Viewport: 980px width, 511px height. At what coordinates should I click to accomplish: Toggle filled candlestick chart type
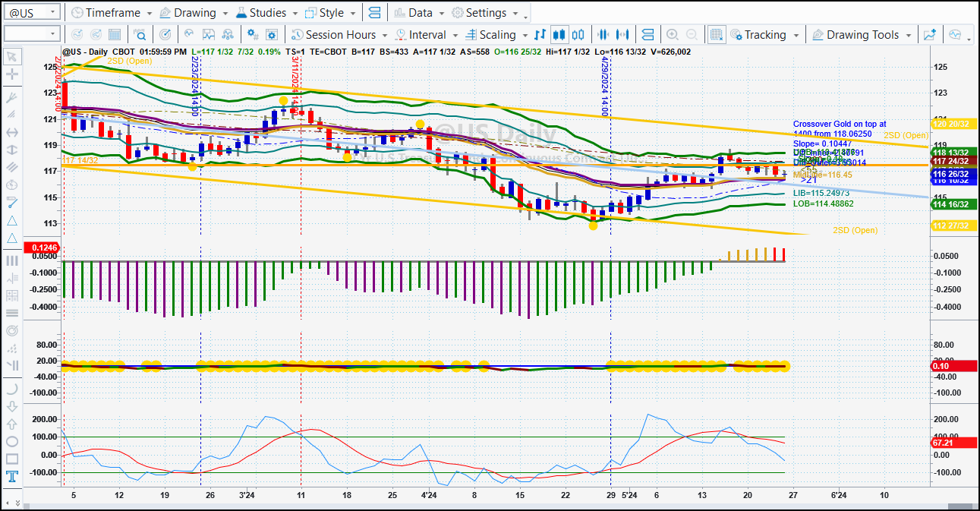click(559, 35)
